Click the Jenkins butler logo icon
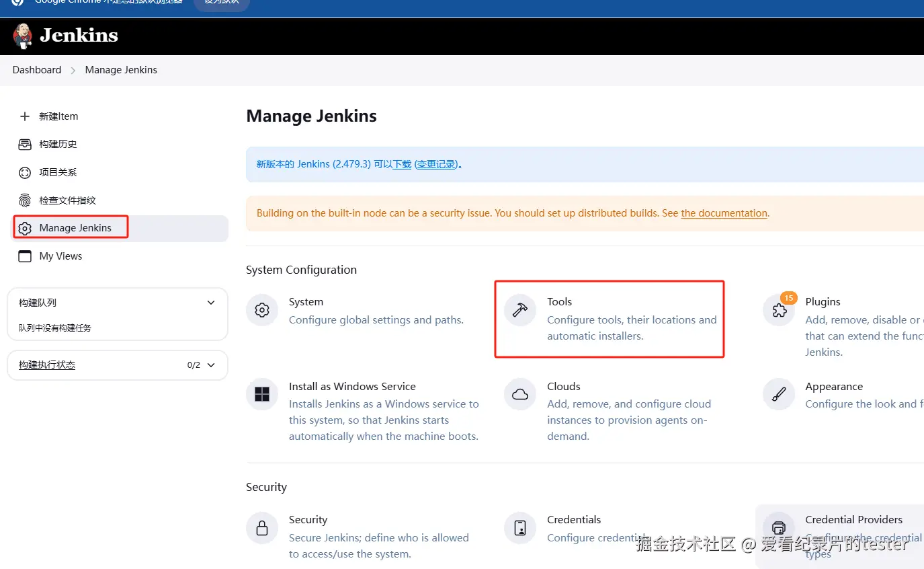Screen dimensions: 924x569 (22, 36)
